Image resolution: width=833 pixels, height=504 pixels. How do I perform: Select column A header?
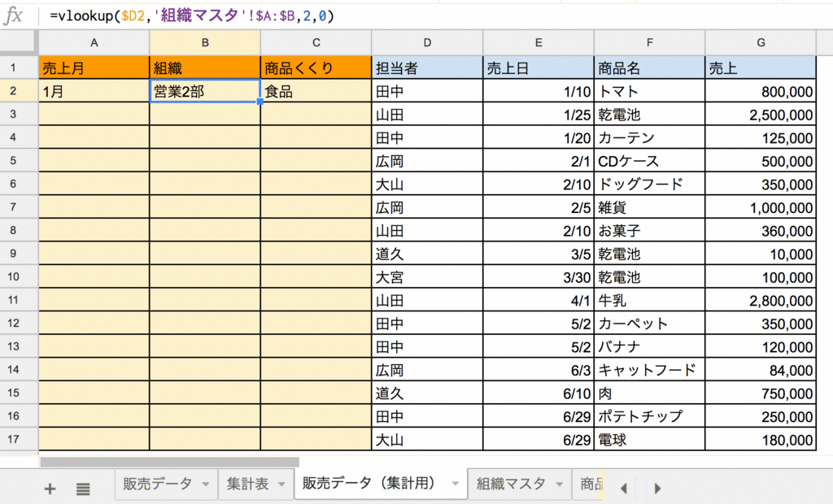click(x=94, y=42)
